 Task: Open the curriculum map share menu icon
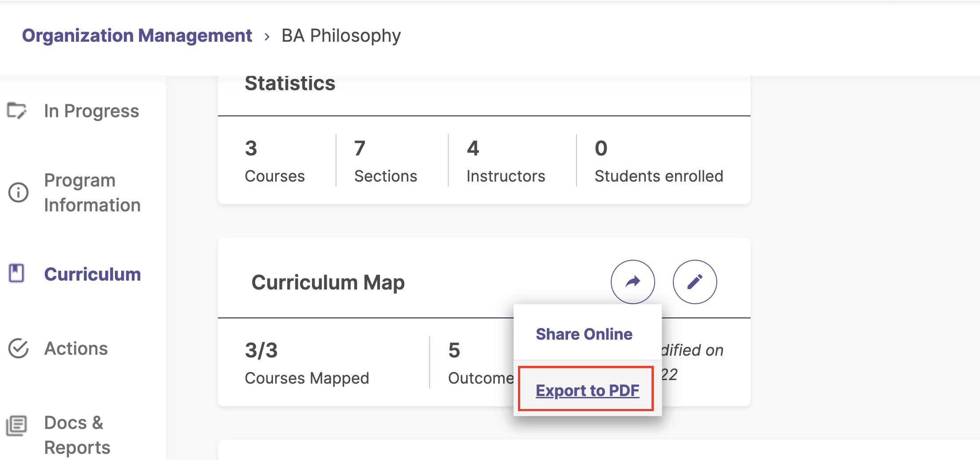(632, 282)
